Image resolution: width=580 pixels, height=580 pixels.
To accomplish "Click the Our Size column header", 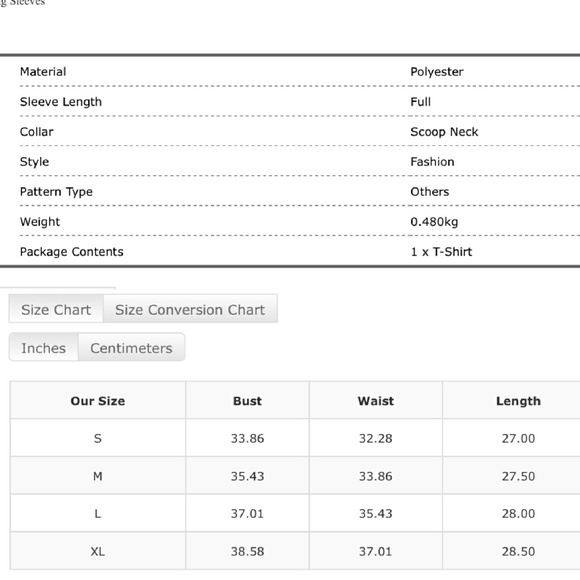I will pyautogui.click(x=98, y=401).
